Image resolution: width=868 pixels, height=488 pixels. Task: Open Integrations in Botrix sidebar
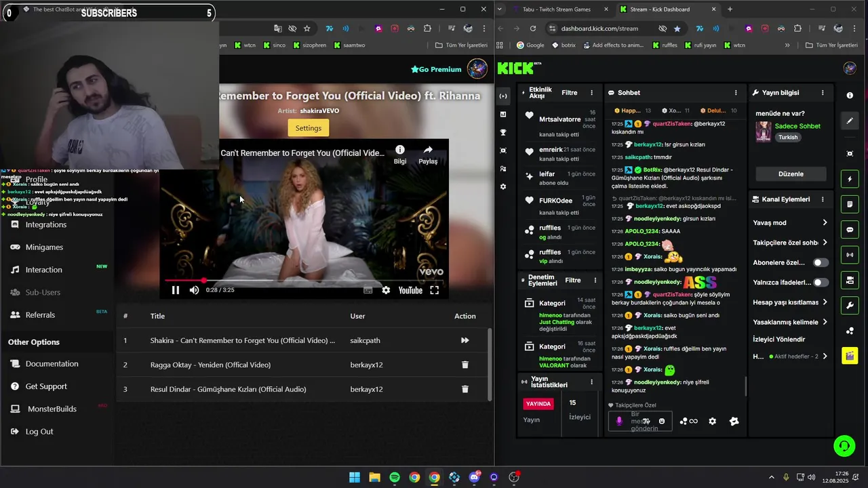pos(46,224)
